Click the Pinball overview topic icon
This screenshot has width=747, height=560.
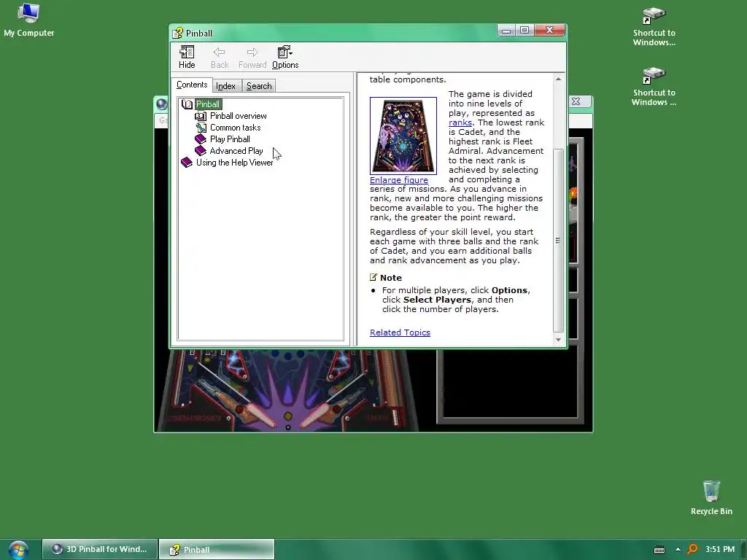[x=201, y=116]
